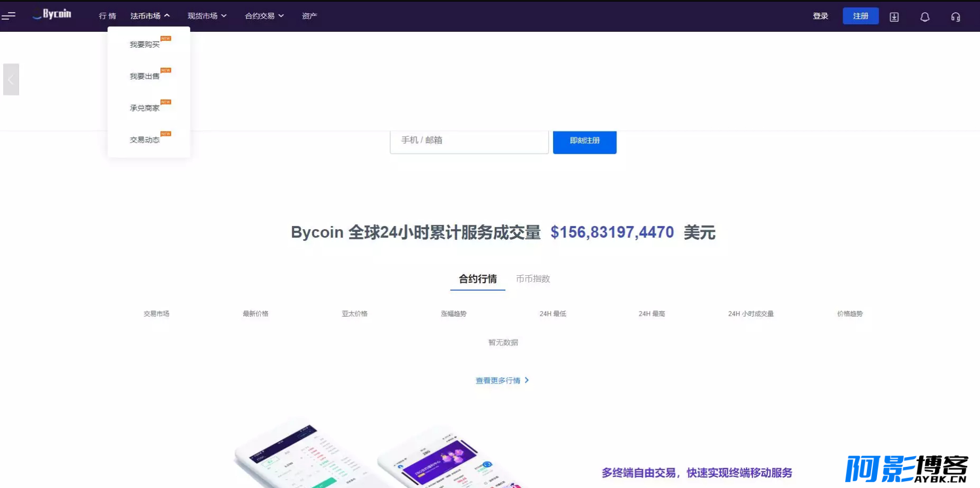This screenshot has height=488, width=980.
Task: Click the previous banner slide arrow
Action: click(x=11, y=80)
